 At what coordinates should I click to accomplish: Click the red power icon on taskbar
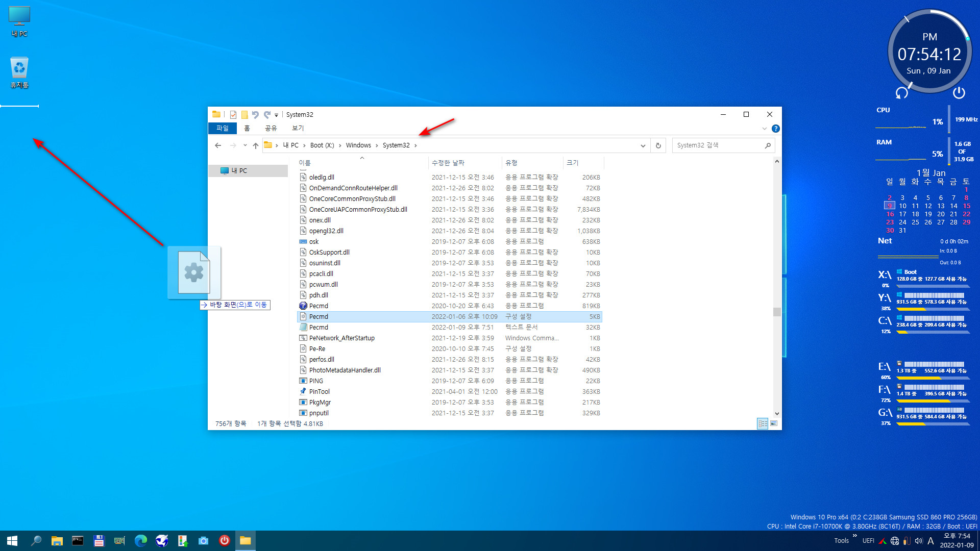pyautogui.click(x=224, y=541)
